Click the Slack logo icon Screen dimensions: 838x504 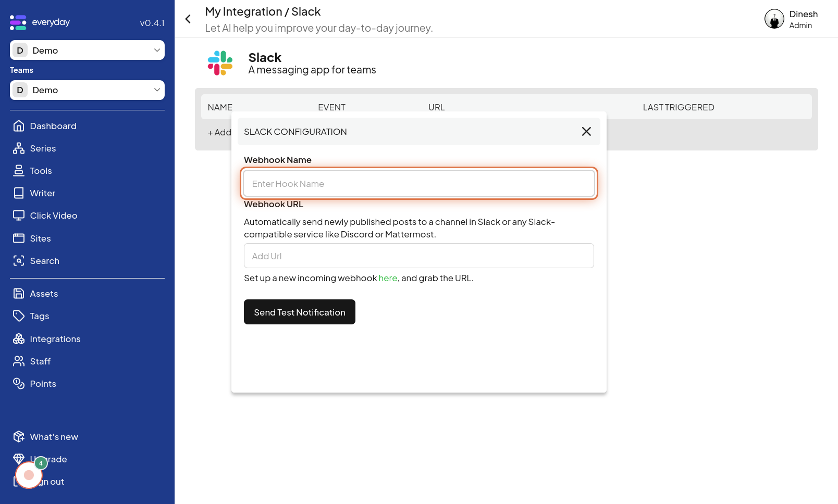(x=220, y=63)
